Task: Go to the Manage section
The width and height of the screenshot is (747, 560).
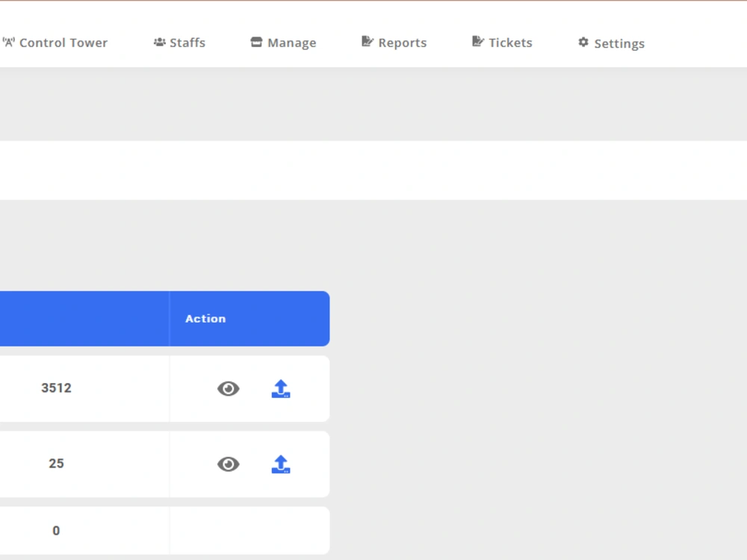Action: 283,43
